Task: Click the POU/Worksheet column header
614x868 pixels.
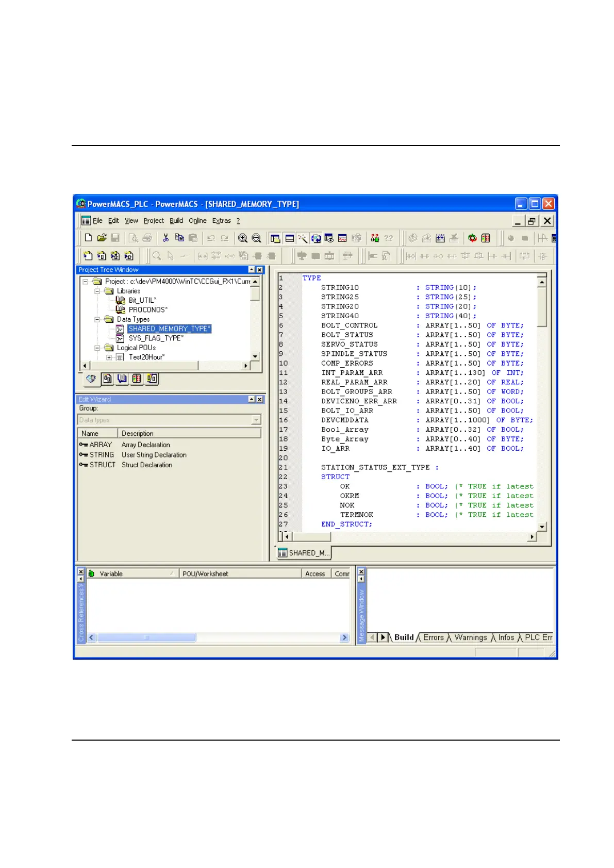Action: pyautogui.click(x=240, y=574)
